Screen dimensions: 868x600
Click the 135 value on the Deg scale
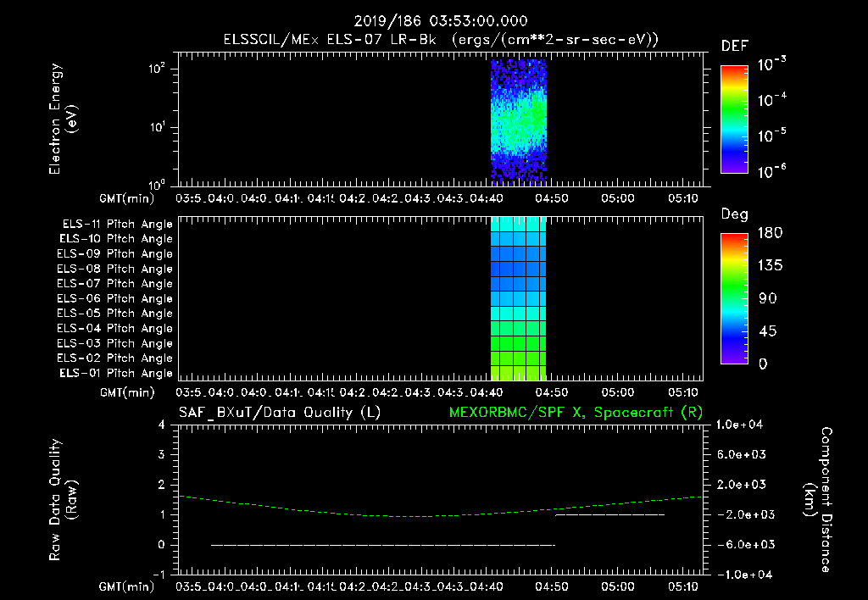tap(770, 266)
